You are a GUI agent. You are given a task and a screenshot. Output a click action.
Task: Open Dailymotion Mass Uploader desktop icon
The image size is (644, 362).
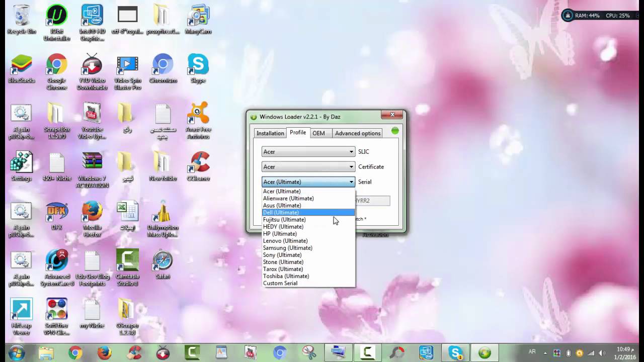(163, 219)
